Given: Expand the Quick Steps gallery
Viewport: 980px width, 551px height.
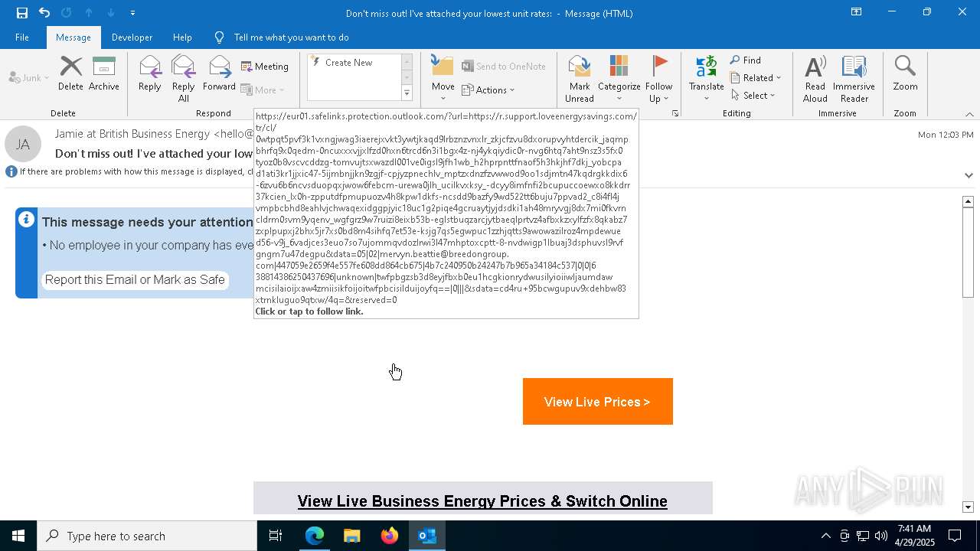Looking at the screenshot, I should point(407,93).
